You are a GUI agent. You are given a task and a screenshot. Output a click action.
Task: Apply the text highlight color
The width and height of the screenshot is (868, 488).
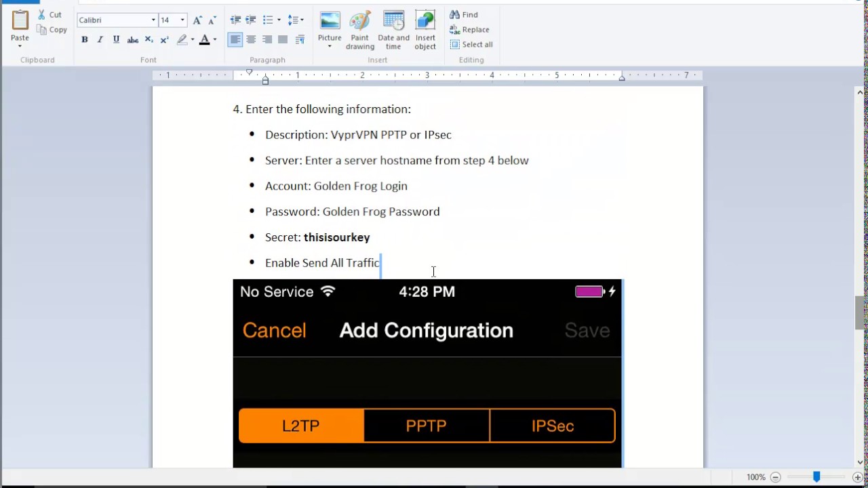182,40
